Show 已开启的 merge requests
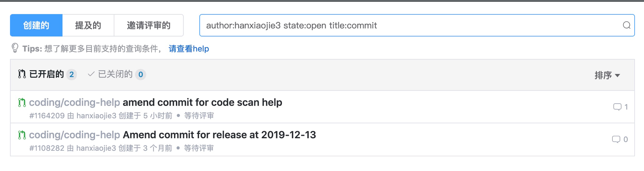Screen dimensions: 644x171 pos(47,74)
